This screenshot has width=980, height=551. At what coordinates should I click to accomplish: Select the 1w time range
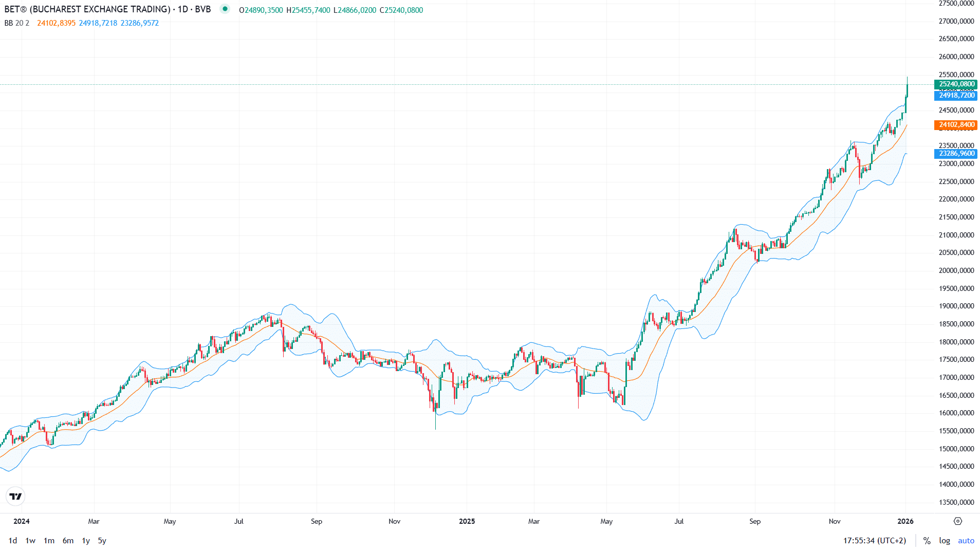coord(30,541)
